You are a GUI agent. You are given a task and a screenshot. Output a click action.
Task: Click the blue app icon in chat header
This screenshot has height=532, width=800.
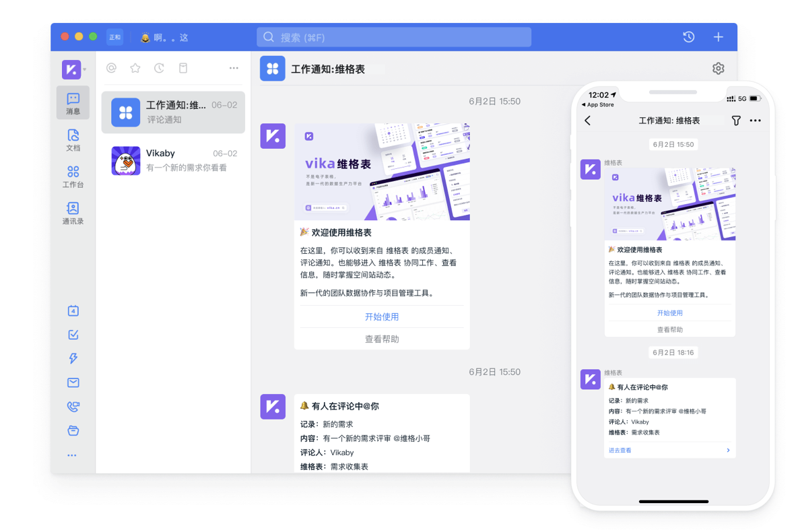pyautogui.click(x=273, y=68)
